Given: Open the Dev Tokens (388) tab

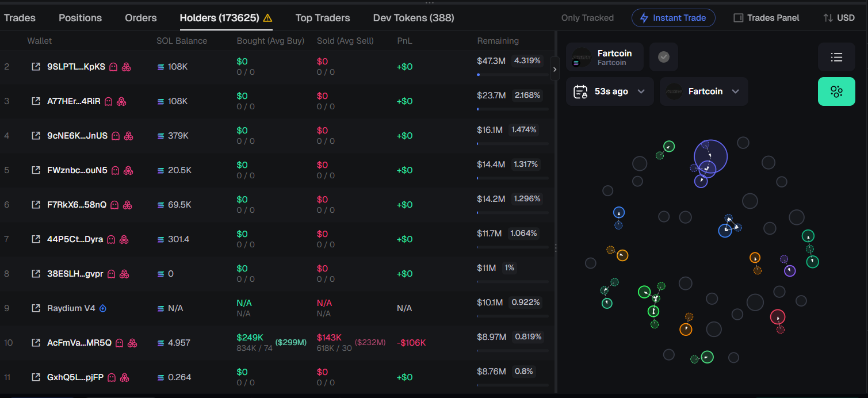Looking at the screenshot, I should pyautogui.click(x=414, y=18).
